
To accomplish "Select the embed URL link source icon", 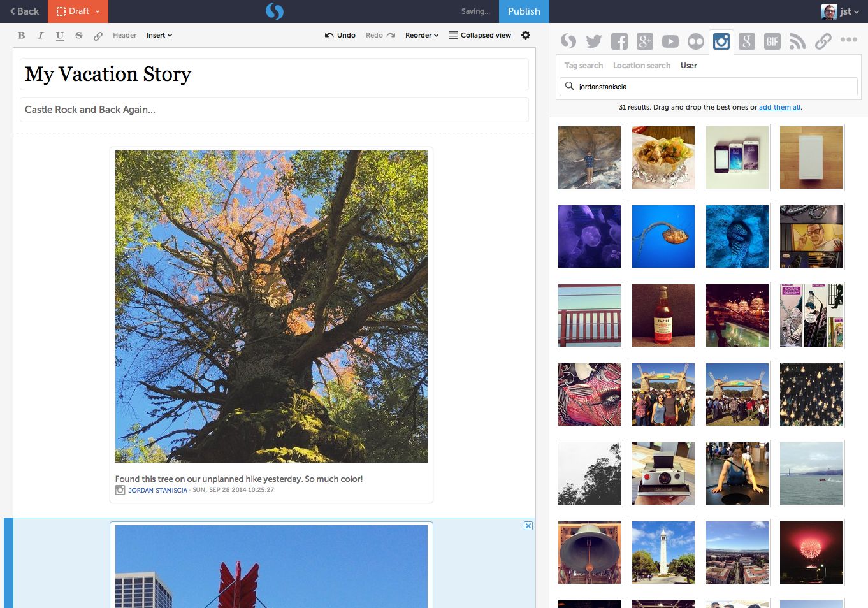I will [x=823, y=41].
